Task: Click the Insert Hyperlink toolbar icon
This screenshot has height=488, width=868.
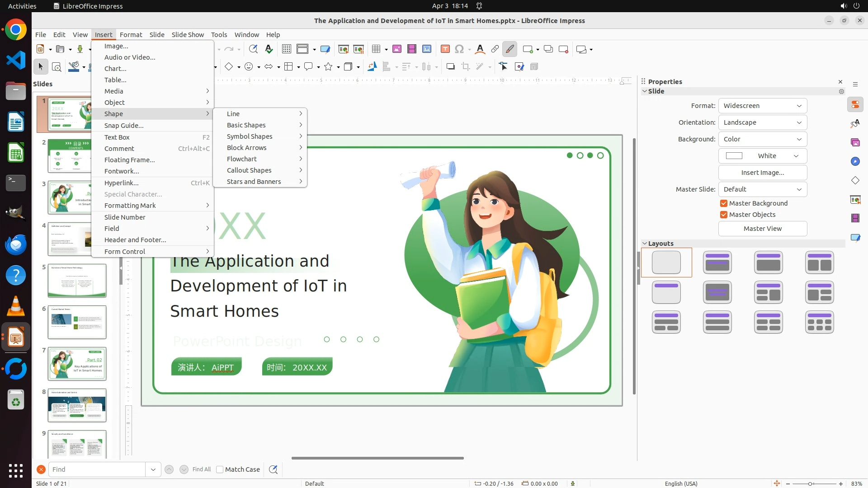Action: 495,49
